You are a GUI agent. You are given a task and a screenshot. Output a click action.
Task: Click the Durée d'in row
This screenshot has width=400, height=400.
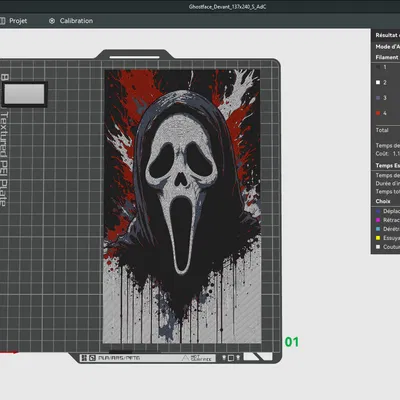pos(387,183)
